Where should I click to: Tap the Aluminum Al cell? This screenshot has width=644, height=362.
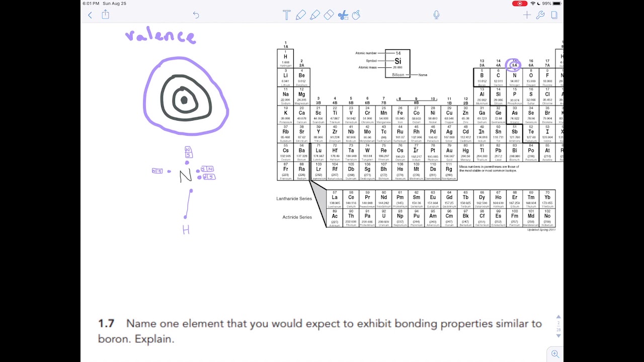(481, 96)
